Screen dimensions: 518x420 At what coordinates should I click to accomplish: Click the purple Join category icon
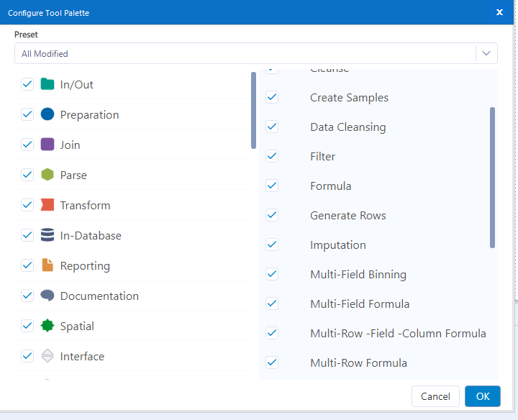pyautogui.click(x=47, y=145)
